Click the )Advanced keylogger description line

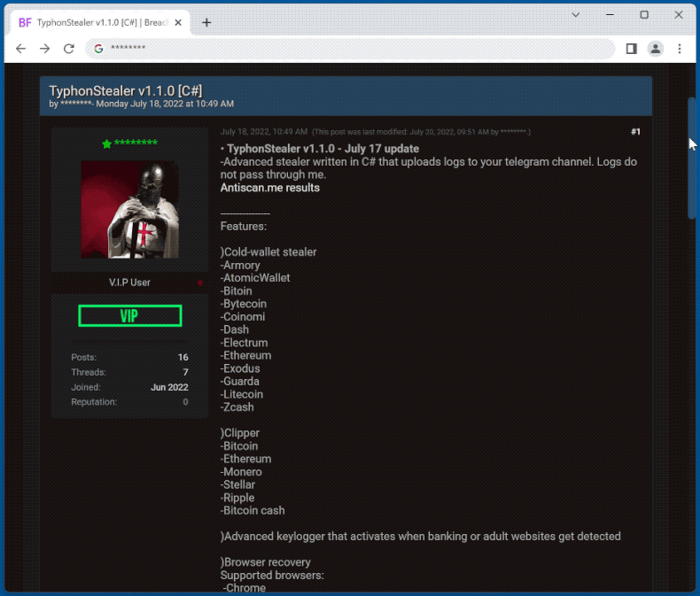point(421,537)
